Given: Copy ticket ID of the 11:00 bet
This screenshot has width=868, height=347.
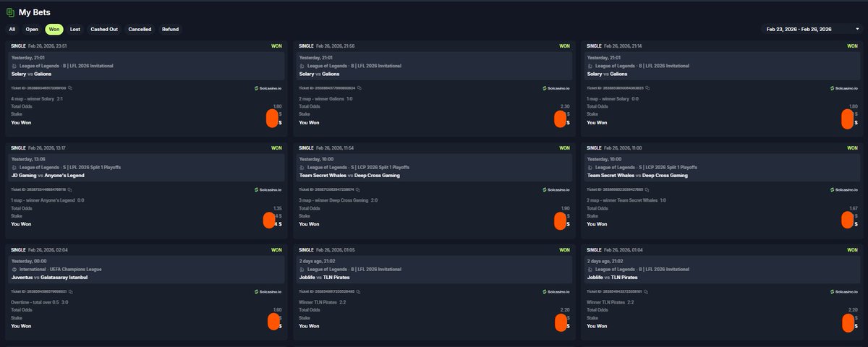Looking at the screenshot, I should coord(645,190).
